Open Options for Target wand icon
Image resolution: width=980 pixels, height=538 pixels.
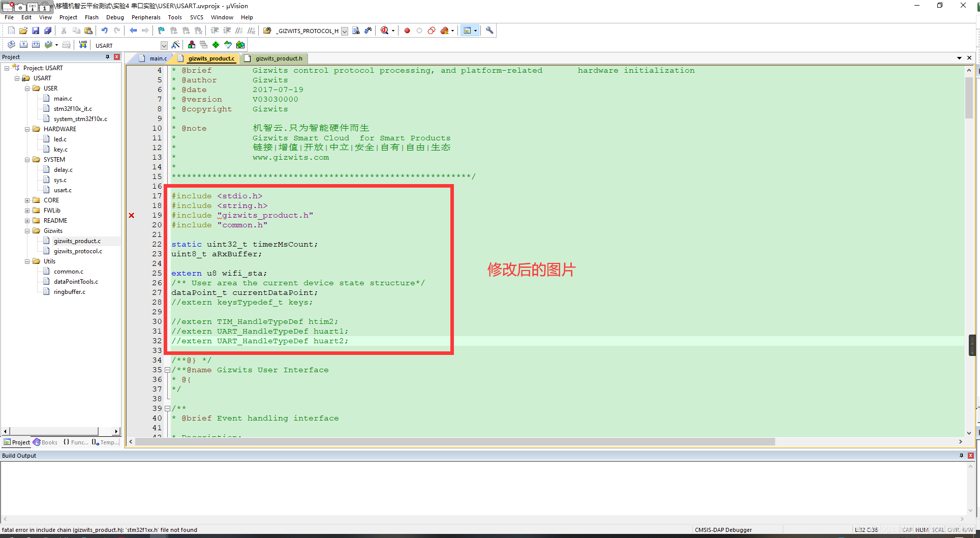click(175, 45)
